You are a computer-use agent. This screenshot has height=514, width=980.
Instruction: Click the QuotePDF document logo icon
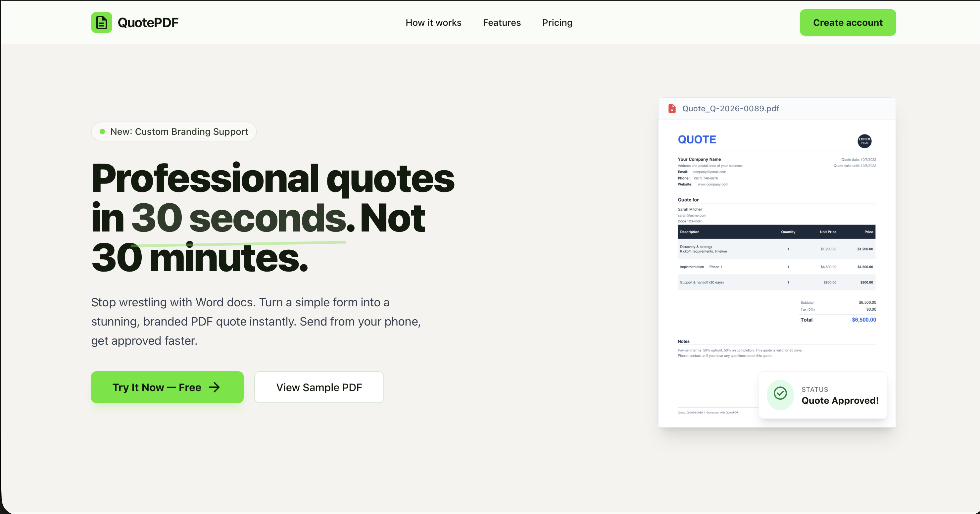tap(101, 23)
